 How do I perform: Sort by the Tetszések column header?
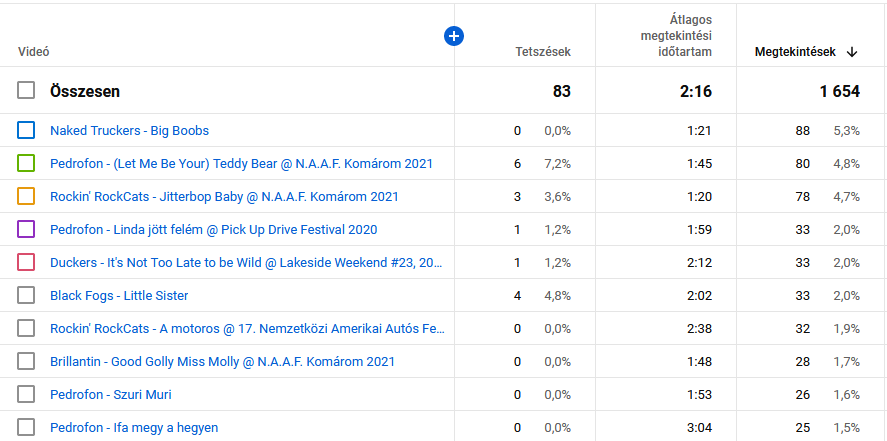tap(543, 52)
